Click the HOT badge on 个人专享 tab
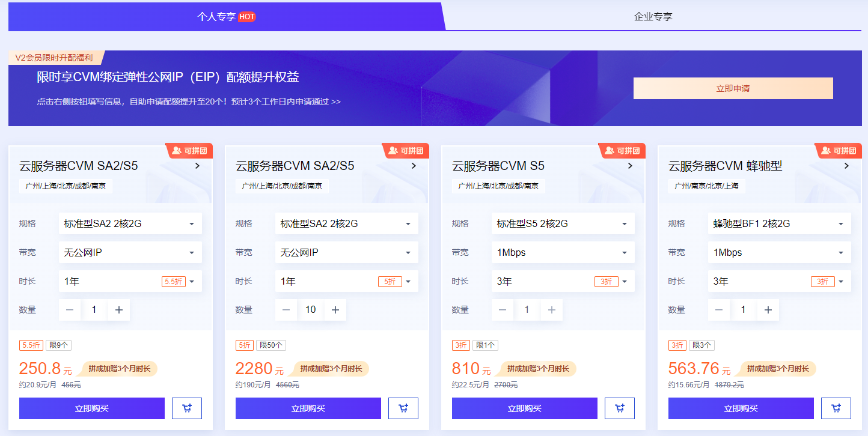 point(247,17)
